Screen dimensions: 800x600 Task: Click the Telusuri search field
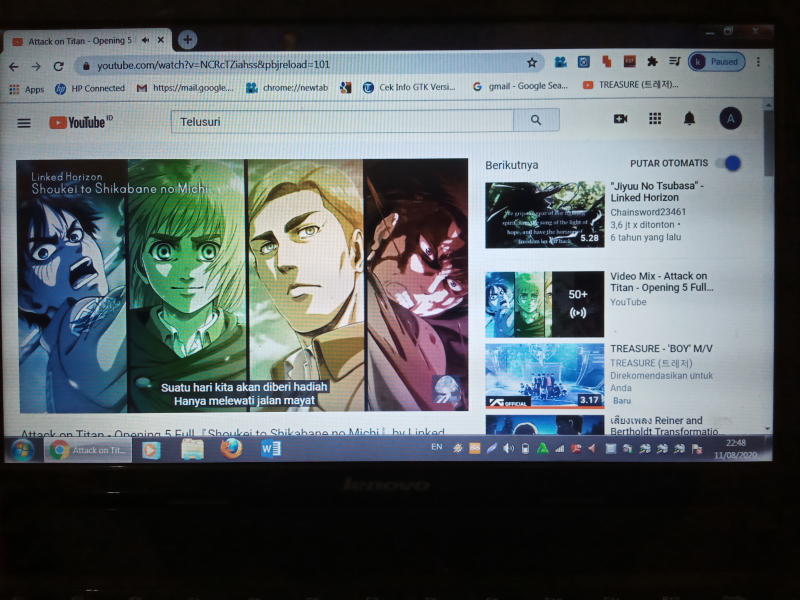[x=342, y=121]
